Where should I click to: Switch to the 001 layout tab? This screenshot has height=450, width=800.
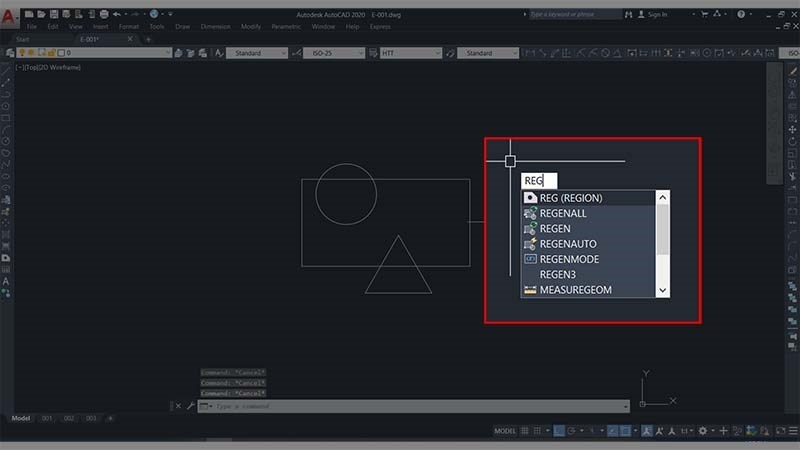click(x=47, y=418)
